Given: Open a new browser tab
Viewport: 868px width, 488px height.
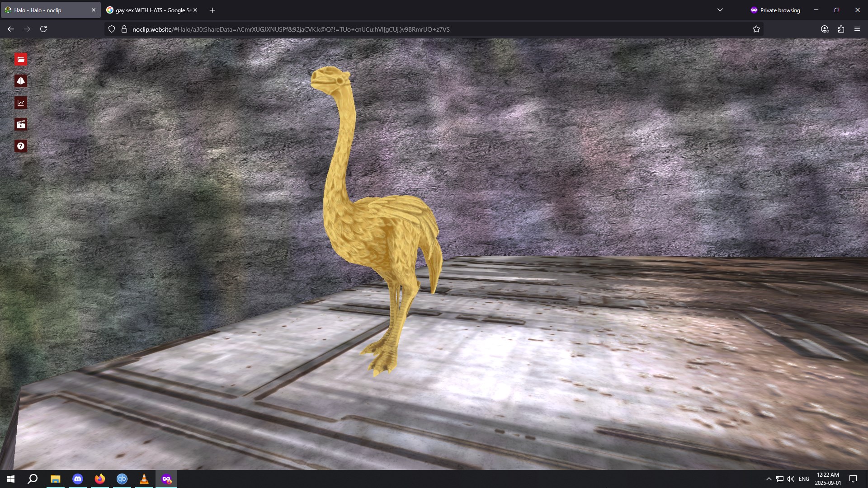Looking at the screenshot, I should pyautogui.click(x=212, y=10).
